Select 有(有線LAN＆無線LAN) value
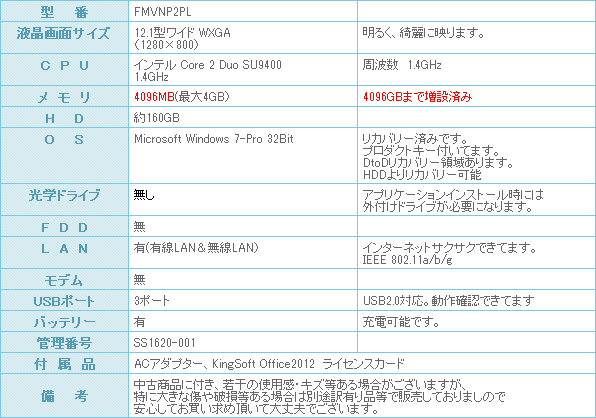Viewport: 596px width, 418px height. (196, 248)
